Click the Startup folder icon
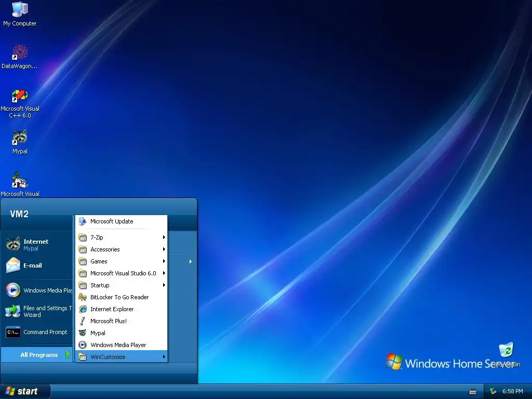532x399 pixels. coord(83,285)
